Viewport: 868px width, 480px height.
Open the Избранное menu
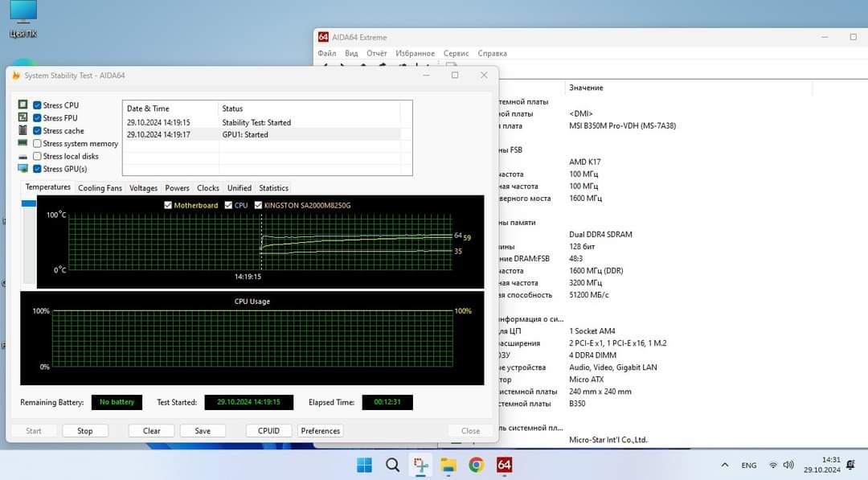tap(416, 53)
